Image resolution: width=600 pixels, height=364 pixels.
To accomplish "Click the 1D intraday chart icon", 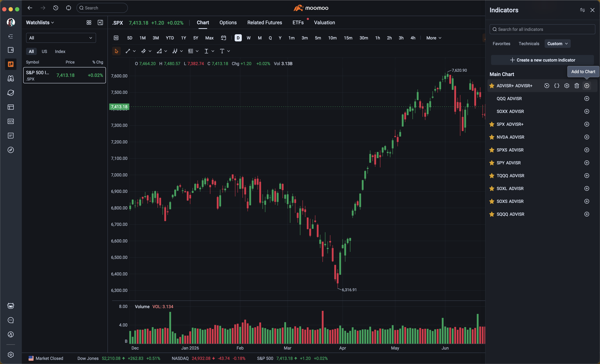I will pyautogui.click(x=116, y=38).
